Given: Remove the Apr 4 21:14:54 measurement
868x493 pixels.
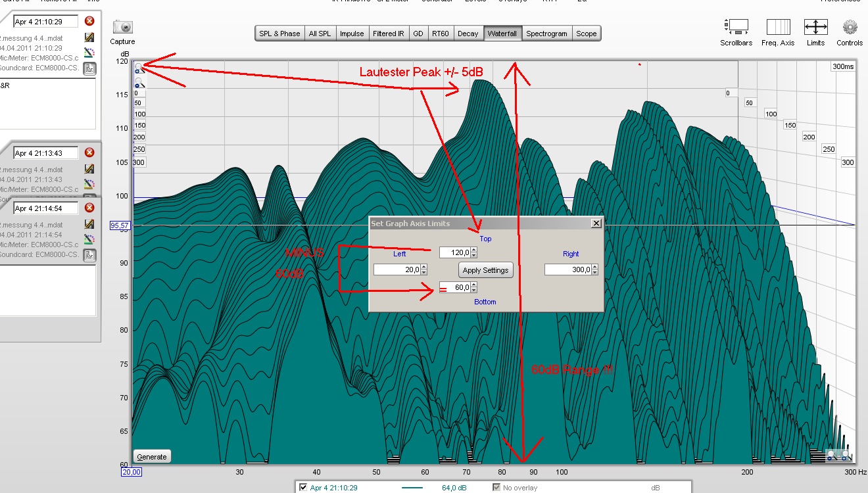Looking at the screenshot, I should coord(89,208).
